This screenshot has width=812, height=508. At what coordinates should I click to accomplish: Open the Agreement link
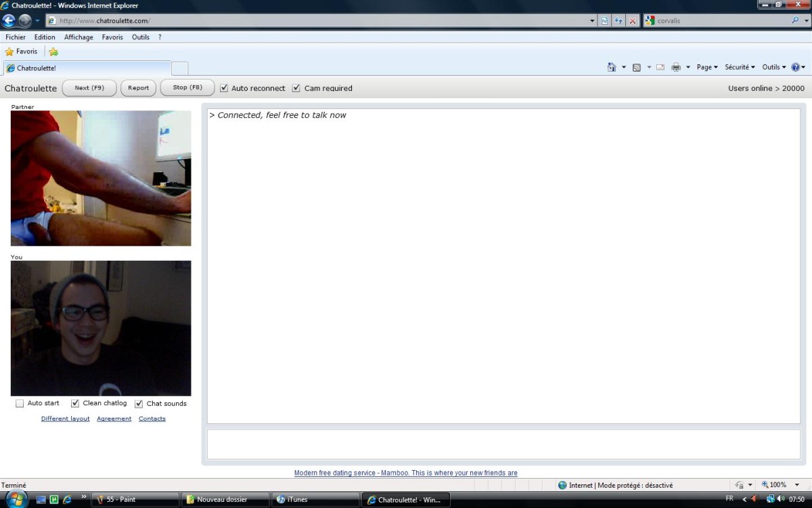coord(114,419)
